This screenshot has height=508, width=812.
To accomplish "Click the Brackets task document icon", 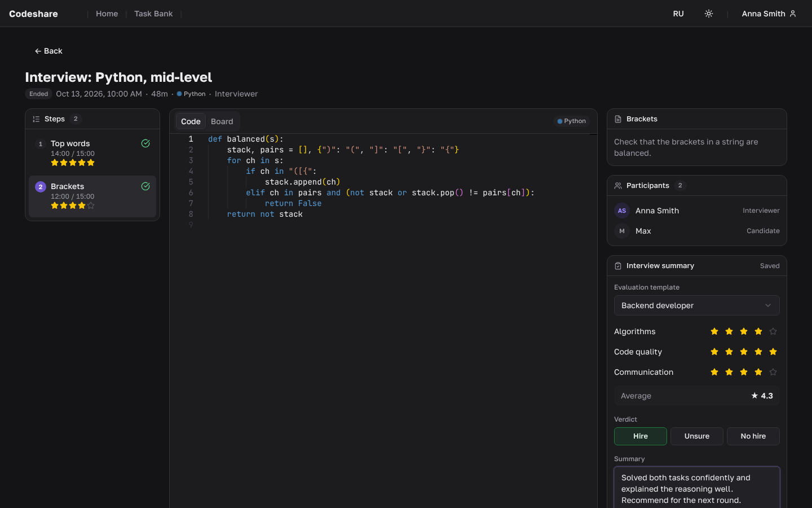I will [x=618, y=119].
